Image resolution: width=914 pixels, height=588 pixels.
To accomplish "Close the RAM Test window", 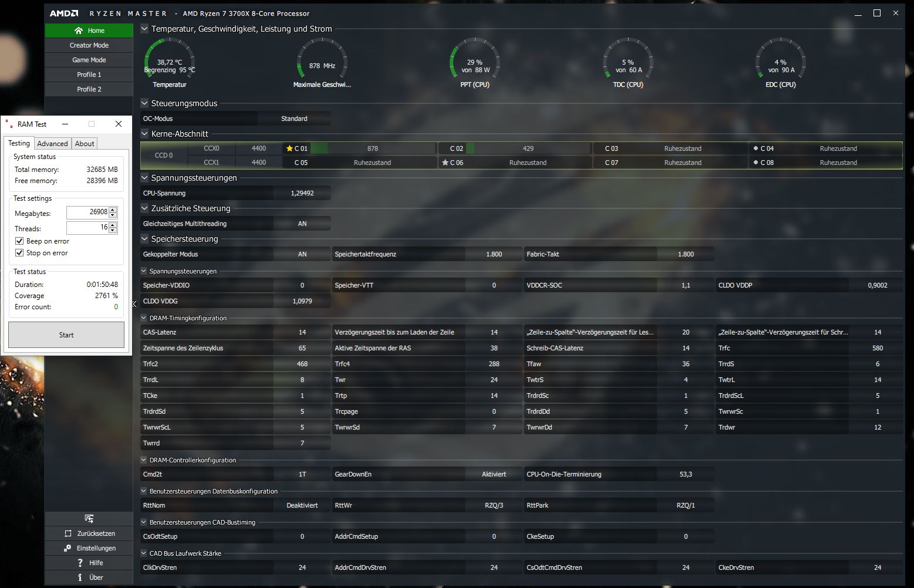I will click(119, 124).
